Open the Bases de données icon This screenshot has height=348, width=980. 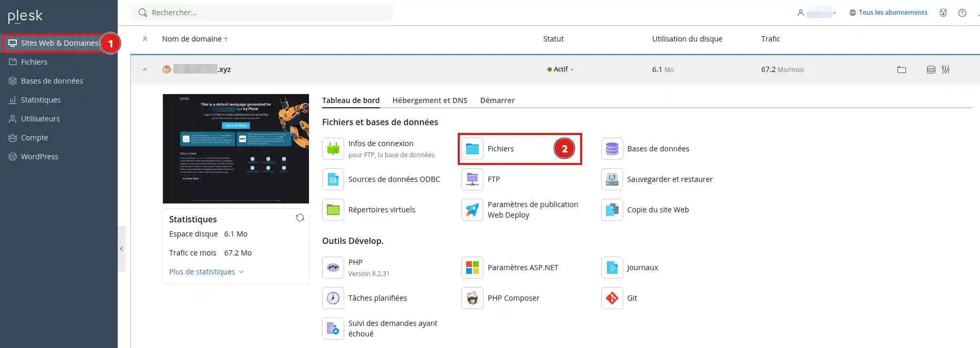tap(612, 149)
